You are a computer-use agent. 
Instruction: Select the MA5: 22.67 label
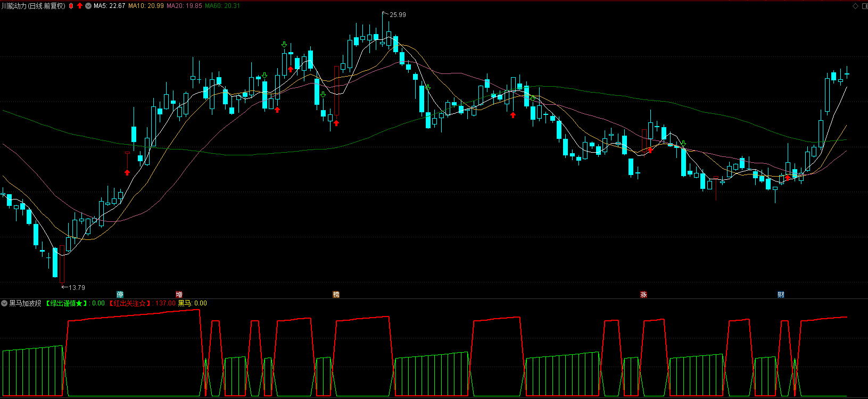(x=110, y=6)
